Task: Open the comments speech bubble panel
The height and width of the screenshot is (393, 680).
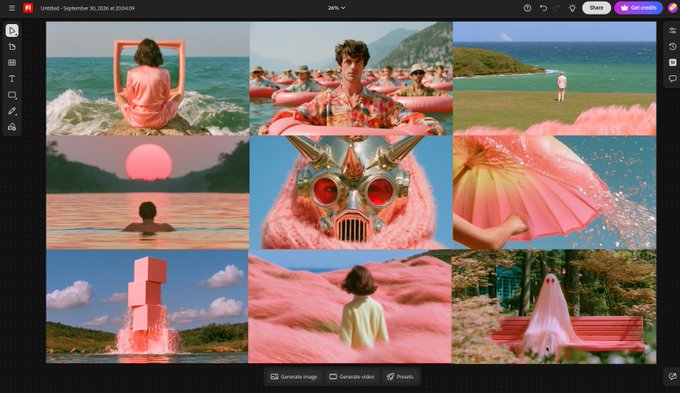Action: click(x=673, y=79)
